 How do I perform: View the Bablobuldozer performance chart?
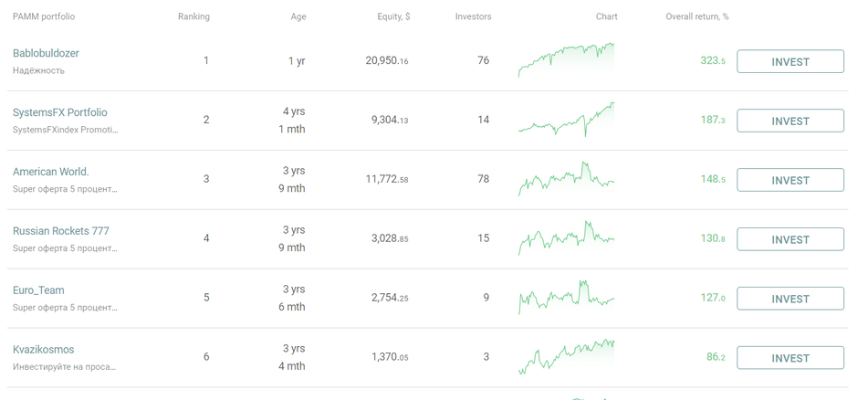[x=566, y=60]
